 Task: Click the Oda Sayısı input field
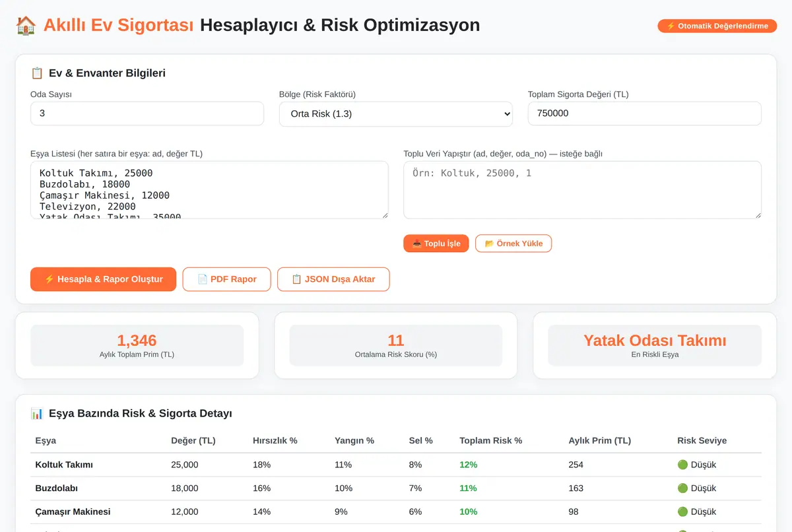pos(147,114)
